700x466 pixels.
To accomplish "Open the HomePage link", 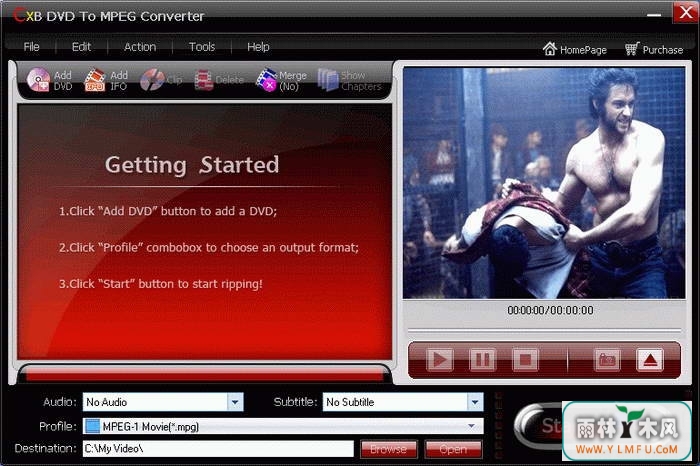I will (x=575, y=49).
